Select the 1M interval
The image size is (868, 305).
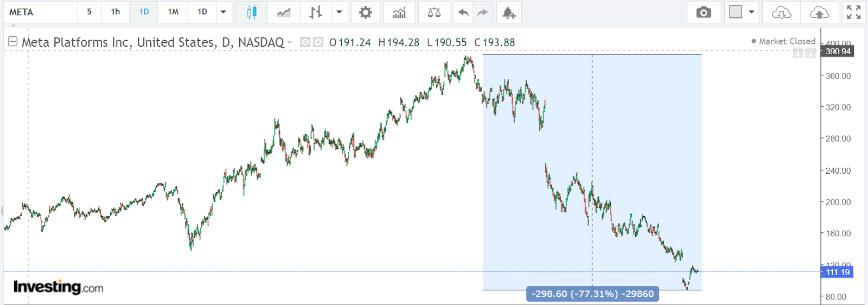click(173, 12)
